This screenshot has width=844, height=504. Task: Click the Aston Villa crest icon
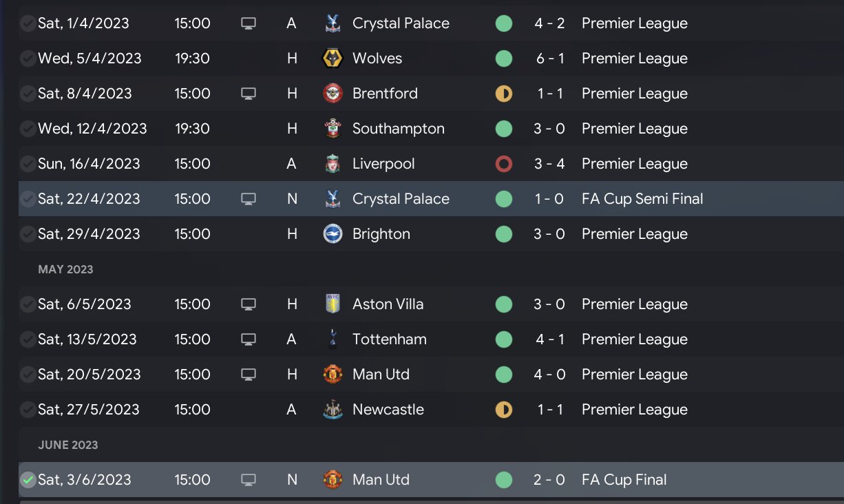pos(333,304)
